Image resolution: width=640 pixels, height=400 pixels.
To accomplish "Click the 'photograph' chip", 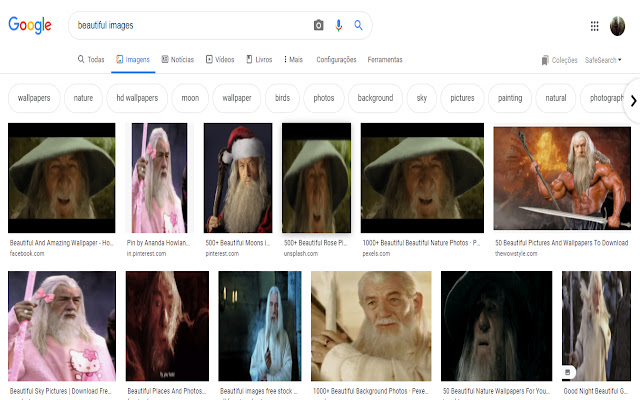I will 604,98.
